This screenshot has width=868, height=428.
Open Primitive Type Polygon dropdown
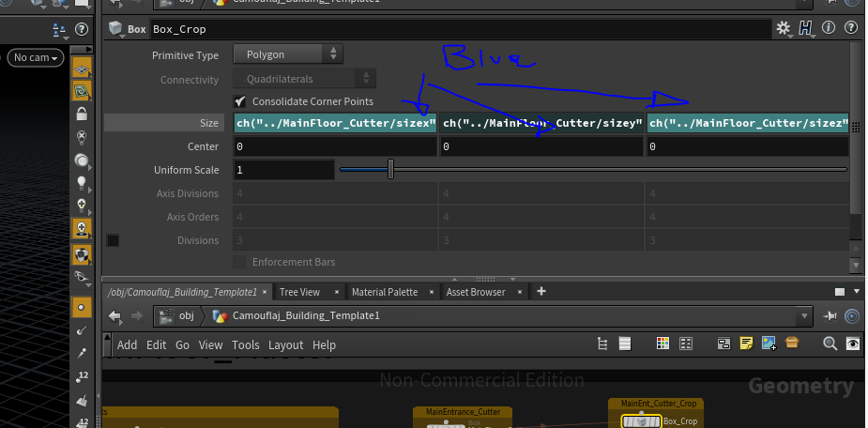pos(288,54)
